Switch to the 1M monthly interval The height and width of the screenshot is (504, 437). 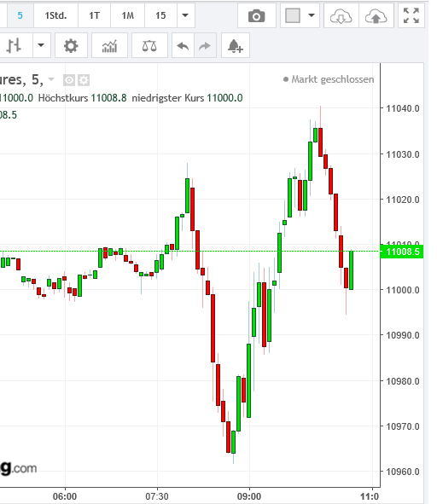[x=128, y=15]
